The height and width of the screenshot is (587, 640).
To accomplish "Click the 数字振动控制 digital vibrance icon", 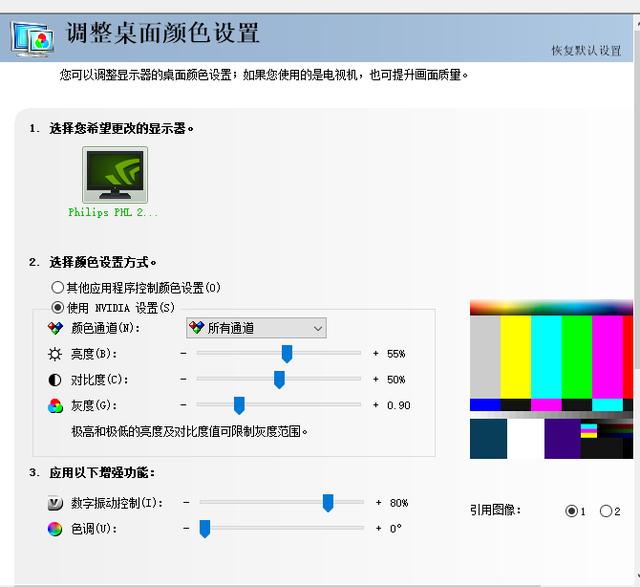I will pyautogui.click(x=55, y=503).
